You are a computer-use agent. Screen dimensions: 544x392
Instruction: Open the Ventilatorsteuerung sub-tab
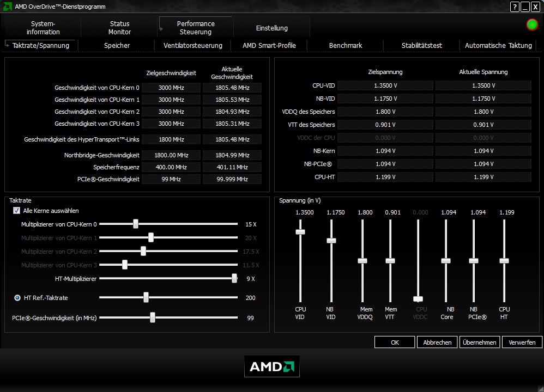click(x=193, y=45)
